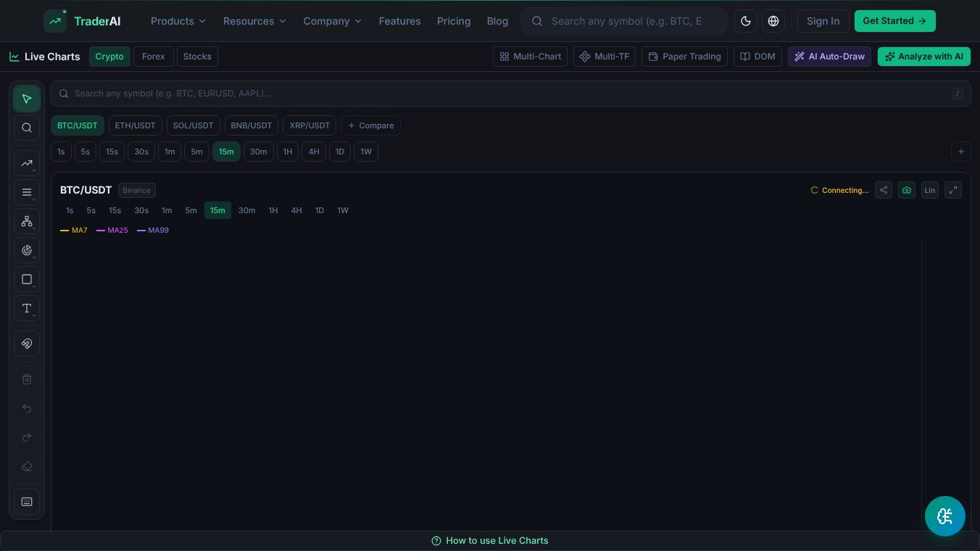The image size is (980, 551).
Task: Select 1H timeframe in top row
Action: tap(288, 152)
